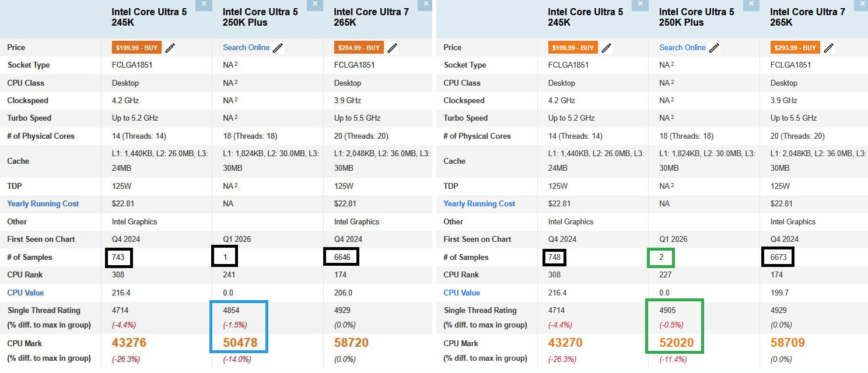Click the $293.99 BUY button
This screenshot has height=373, width=868.
coord(795,48)
